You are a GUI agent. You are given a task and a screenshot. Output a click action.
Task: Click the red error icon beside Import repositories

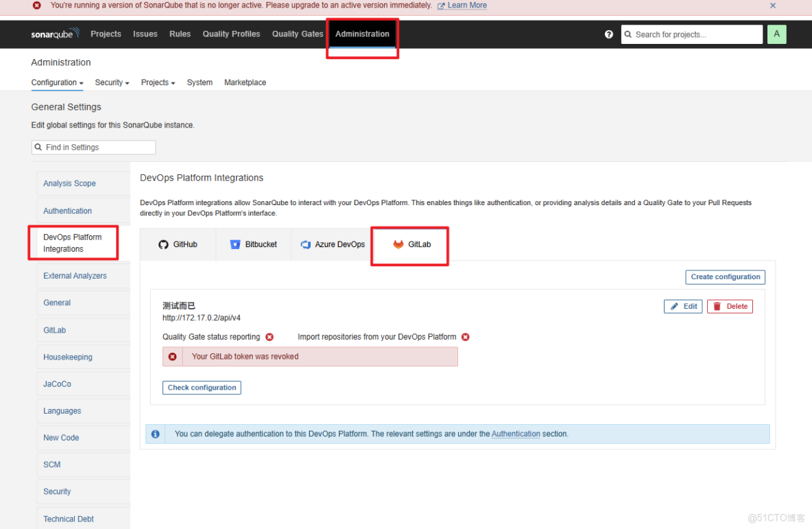tap(465, 337)
